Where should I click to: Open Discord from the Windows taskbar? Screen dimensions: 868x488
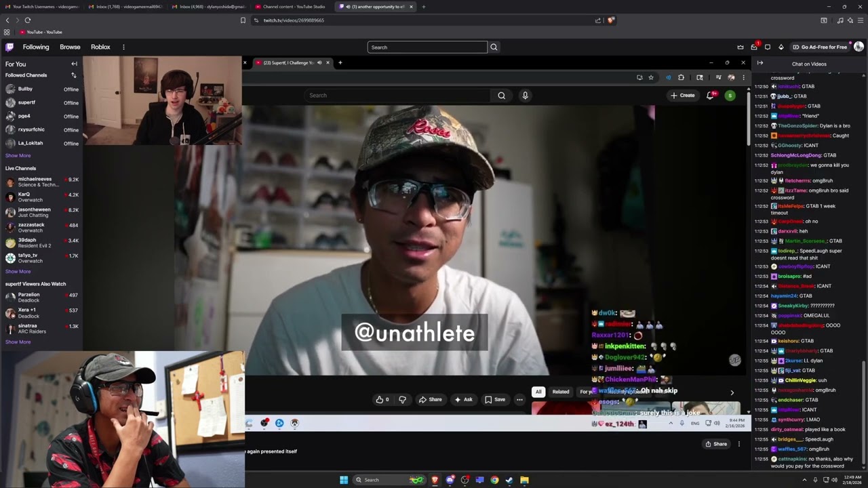(x=450, y=480)
